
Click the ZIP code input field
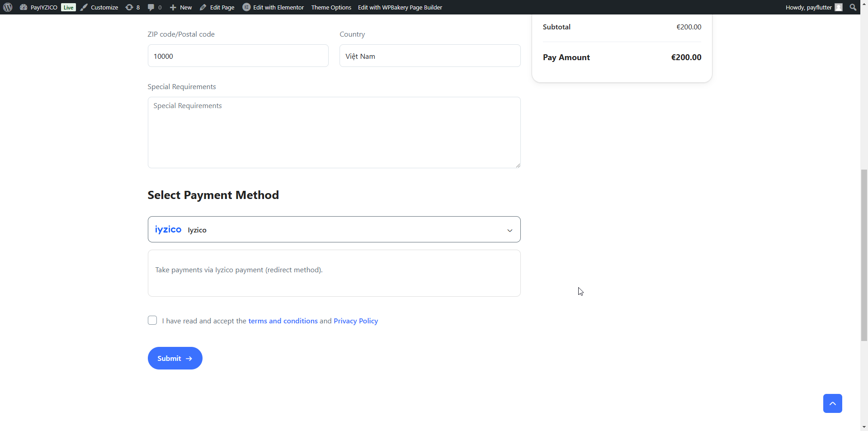[x=238, y=56]
